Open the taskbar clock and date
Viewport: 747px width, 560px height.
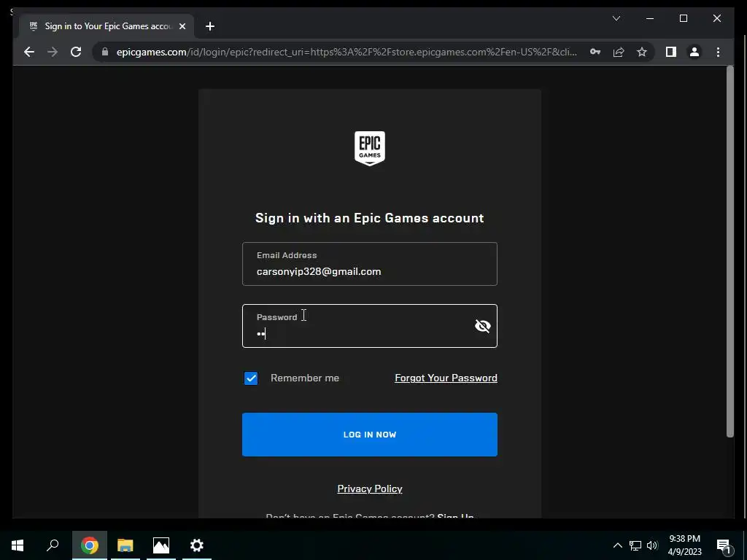[x=684, y=545]
